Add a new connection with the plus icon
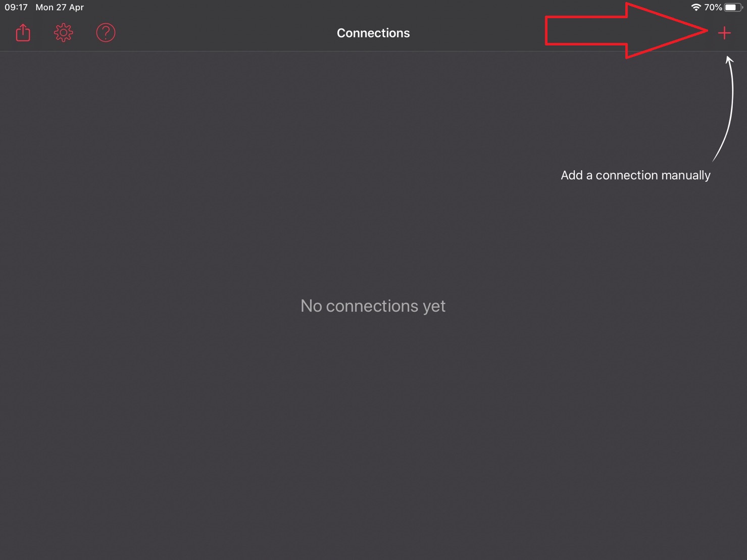This screenshot has width=747, height=560. coord(724,33)
